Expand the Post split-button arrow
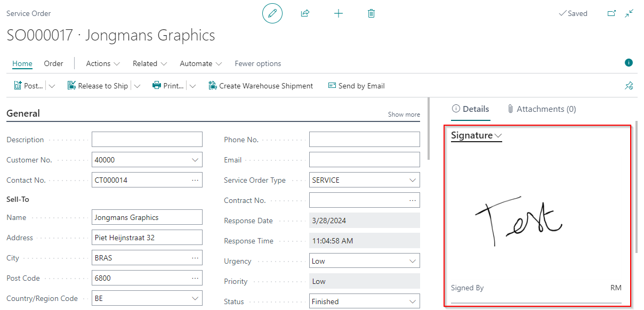 52,86
